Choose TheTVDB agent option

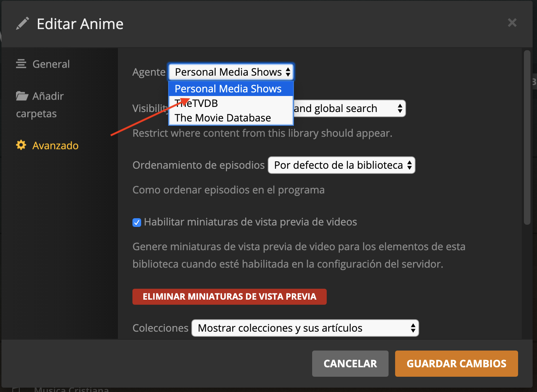click(x=231, y=103)
